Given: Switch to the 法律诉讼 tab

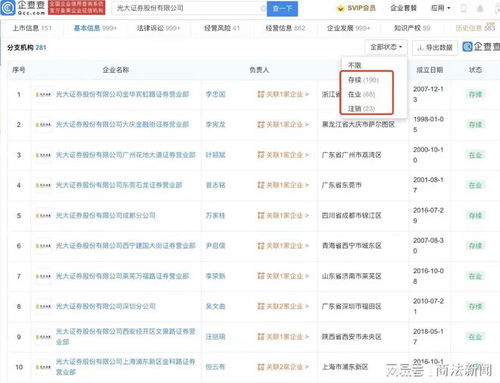Looking at the screenshot, I should point(158,28).
